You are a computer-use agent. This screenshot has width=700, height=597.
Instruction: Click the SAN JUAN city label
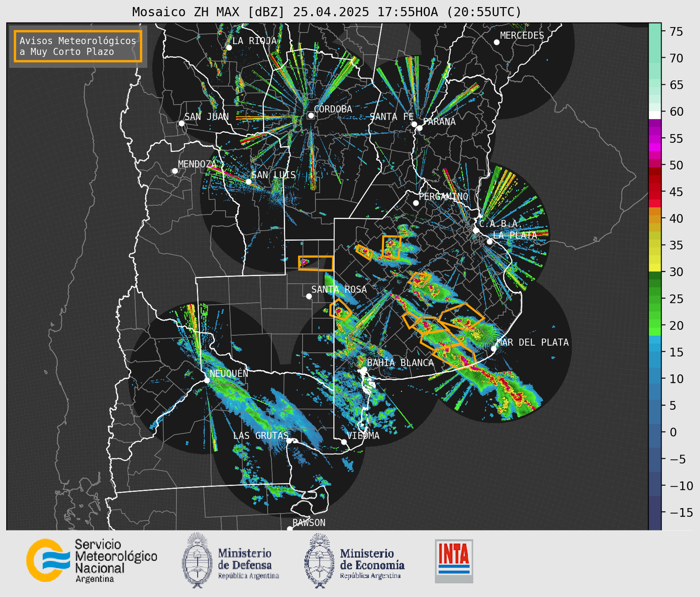pos(206,117)
